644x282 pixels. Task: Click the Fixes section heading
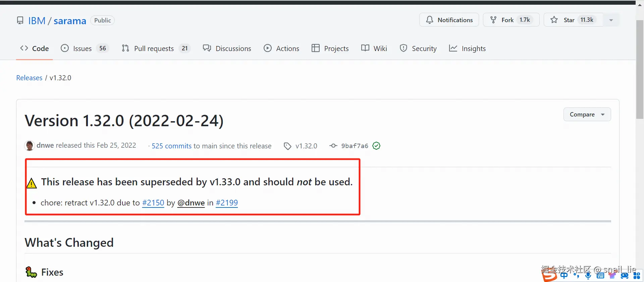[52, 272]
